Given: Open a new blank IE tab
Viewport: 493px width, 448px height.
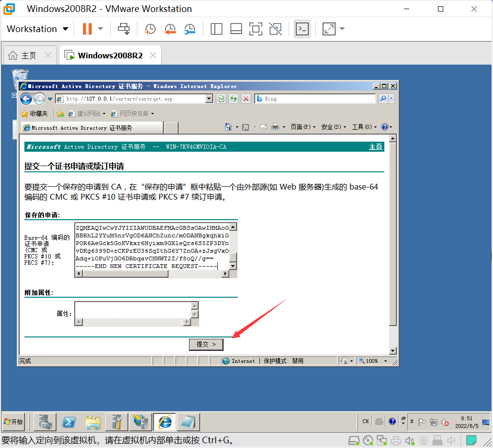Looking at the screenshot, I should (x=171, y=128).
